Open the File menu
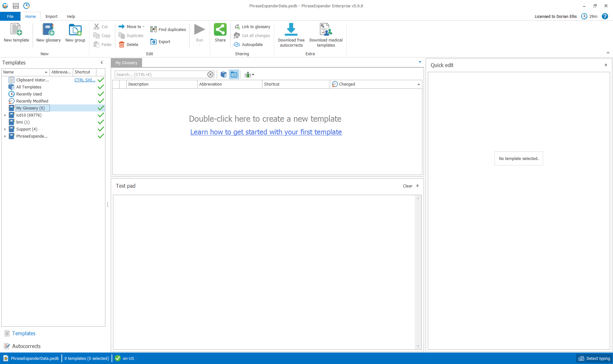This screenshot has height=364, width=613. tap(10, 17)
